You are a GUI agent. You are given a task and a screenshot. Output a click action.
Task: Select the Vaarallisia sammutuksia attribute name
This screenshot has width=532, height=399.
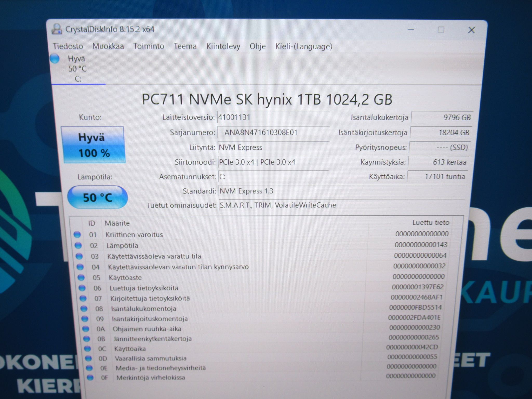coord(151,358)
